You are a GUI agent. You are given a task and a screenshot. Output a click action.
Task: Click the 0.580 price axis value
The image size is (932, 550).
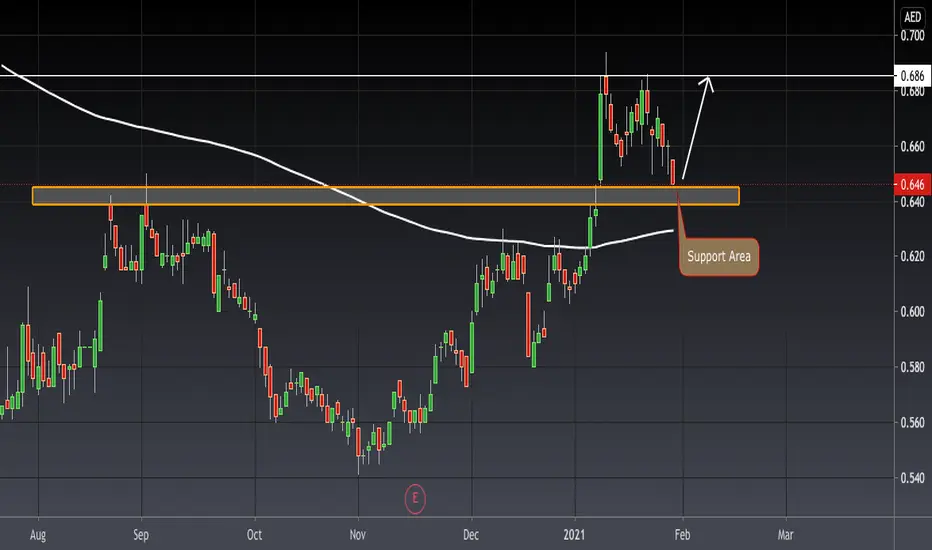pos(912,367)
